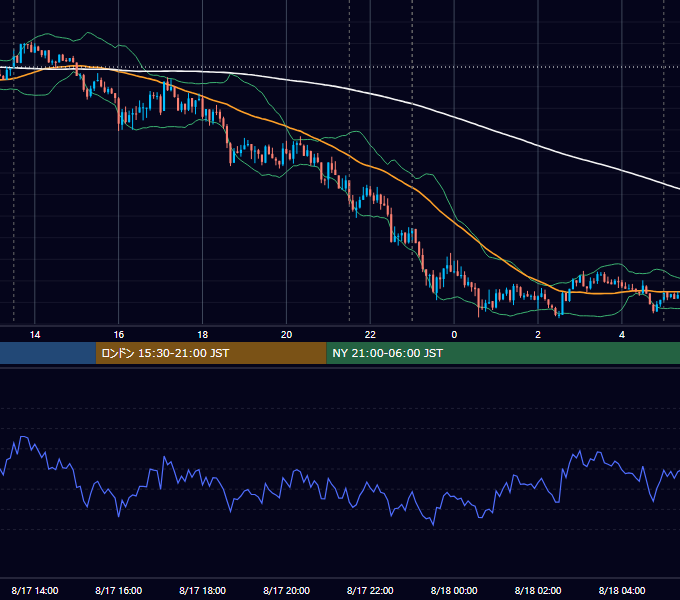The height and width of the screenshot is (600, 680).
Task: Click the 4 hour axis label
Action: point(622,335)
